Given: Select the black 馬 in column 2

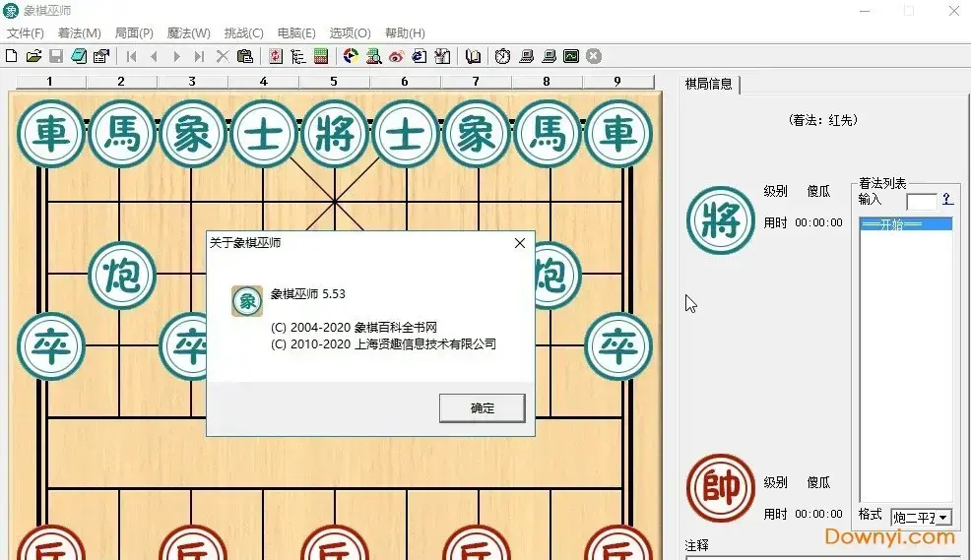Looking at the screenshot, I should pos(122,134).
